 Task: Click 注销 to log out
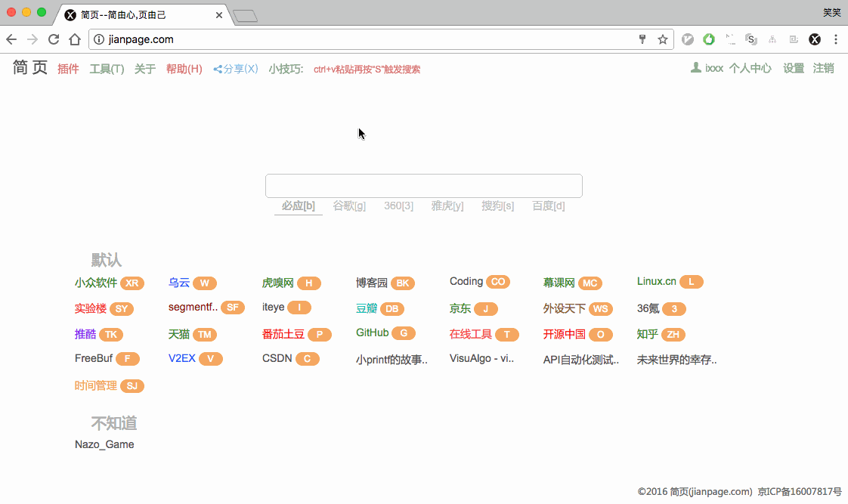pyautogui.click(x=823, y=68)
